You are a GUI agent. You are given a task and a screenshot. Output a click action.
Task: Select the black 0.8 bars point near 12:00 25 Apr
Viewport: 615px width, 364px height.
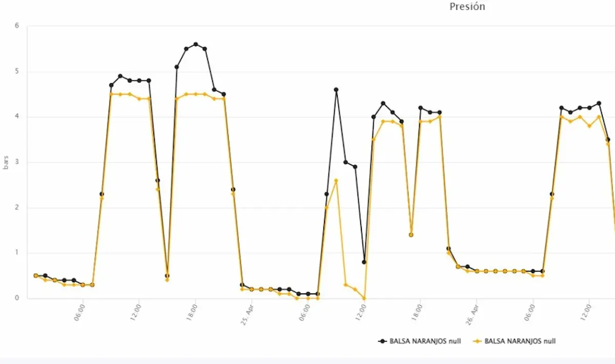point(364,262)
